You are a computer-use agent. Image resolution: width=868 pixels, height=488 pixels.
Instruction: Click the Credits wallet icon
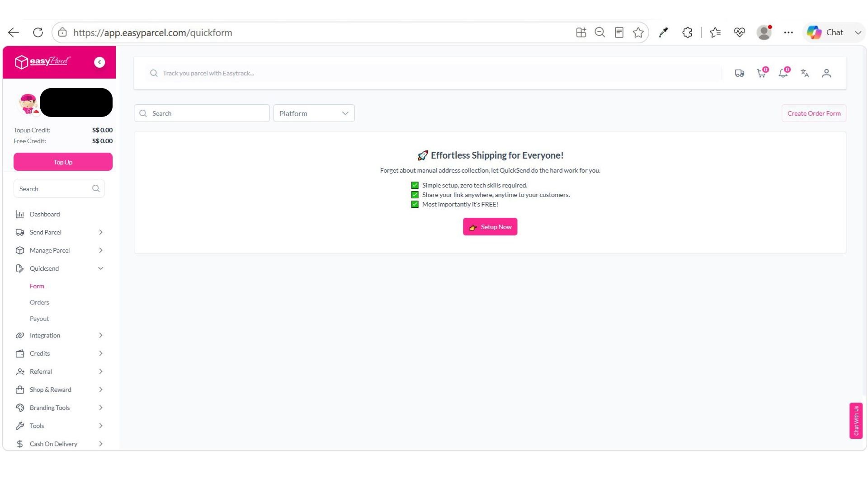pos(20,353)
